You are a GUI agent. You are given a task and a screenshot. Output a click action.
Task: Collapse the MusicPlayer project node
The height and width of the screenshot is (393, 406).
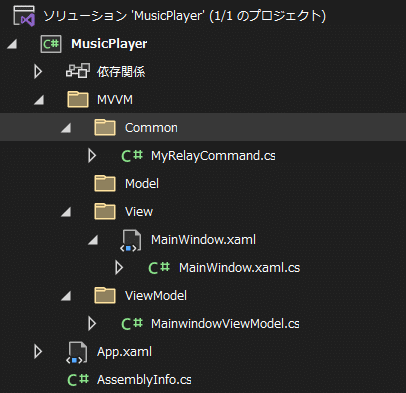click(x=12, y=44)
